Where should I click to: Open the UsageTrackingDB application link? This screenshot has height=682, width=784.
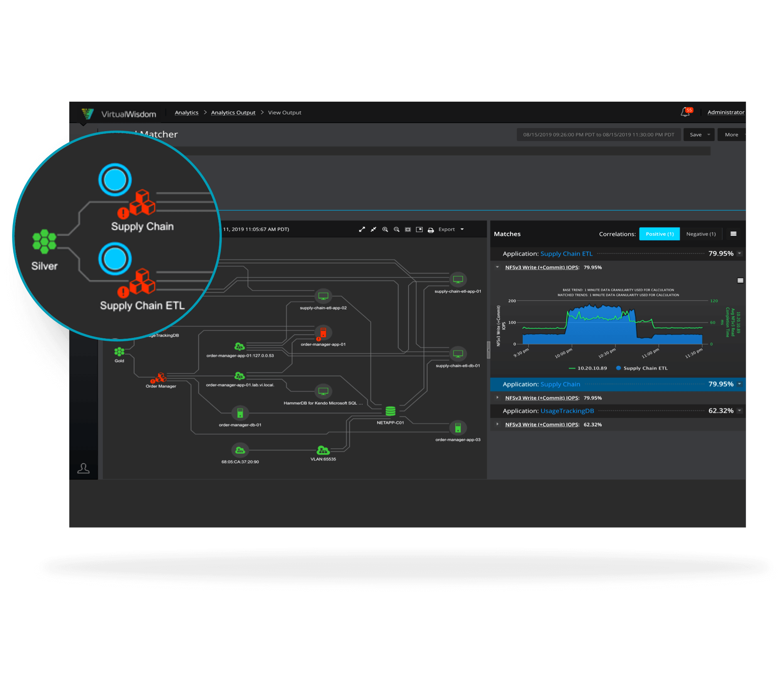567,411
